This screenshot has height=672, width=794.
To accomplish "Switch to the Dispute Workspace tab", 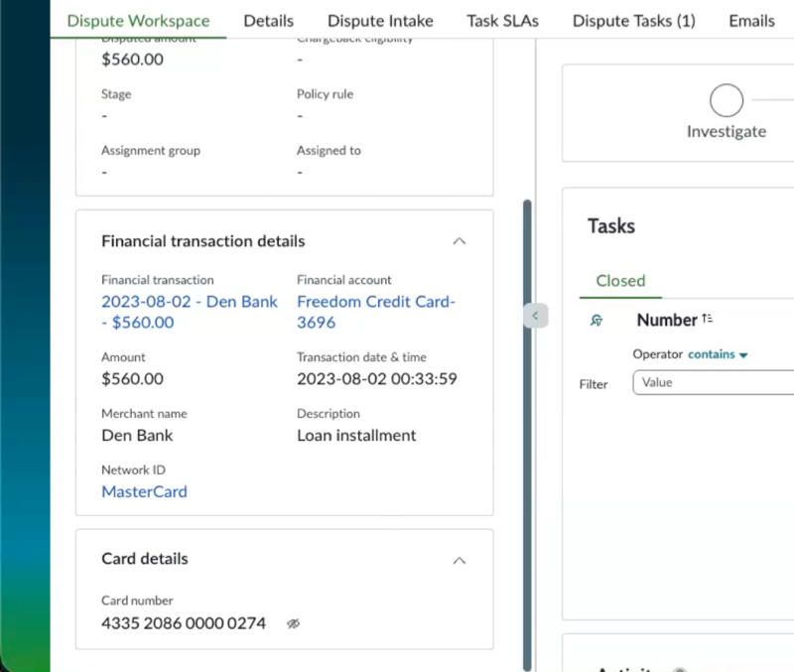I will (x=138, y=21).
